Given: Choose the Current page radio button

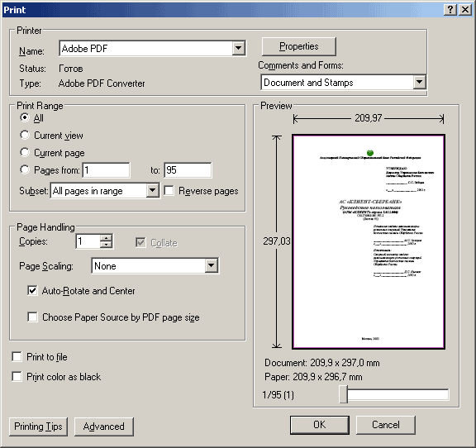Looking at the screenshot, I should coord(25,152).
